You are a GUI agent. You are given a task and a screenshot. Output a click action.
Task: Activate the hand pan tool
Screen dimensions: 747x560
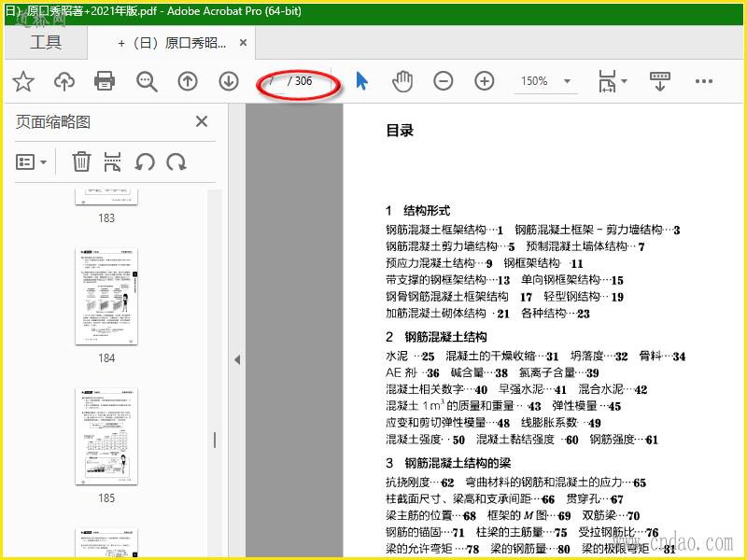coord(402,81)
